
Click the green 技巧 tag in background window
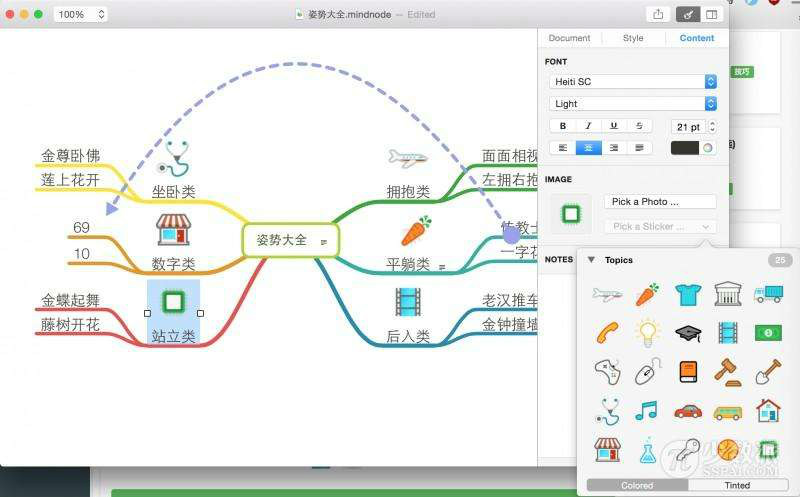coord(742,72)
